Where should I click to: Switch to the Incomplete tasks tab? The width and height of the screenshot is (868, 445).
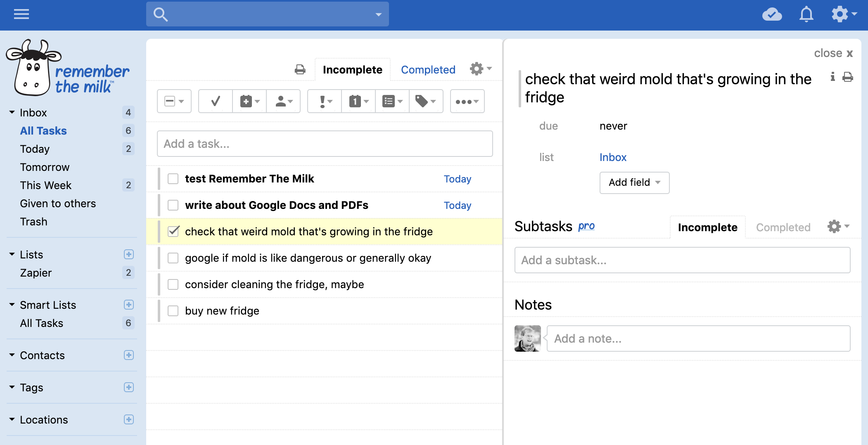point(352,70)
